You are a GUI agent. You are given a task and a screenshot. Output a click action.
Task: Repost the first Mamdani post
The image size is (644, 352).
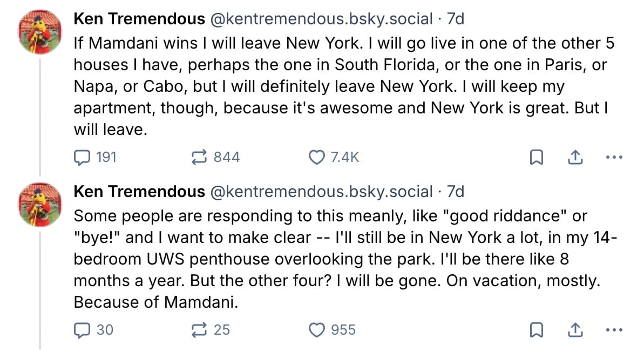201,157
